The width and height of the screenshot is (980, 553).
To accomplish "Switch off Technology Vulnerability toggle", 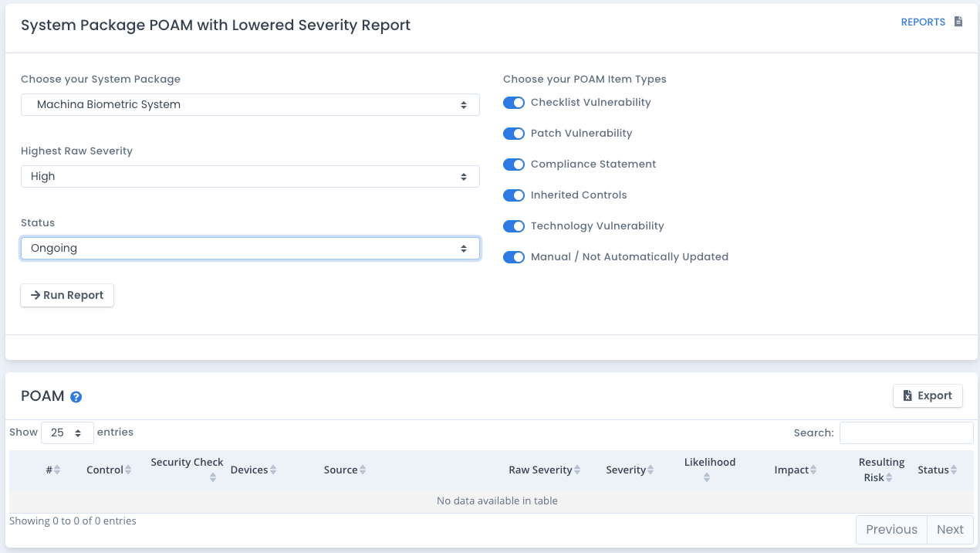I will click(x=514, y=226).
